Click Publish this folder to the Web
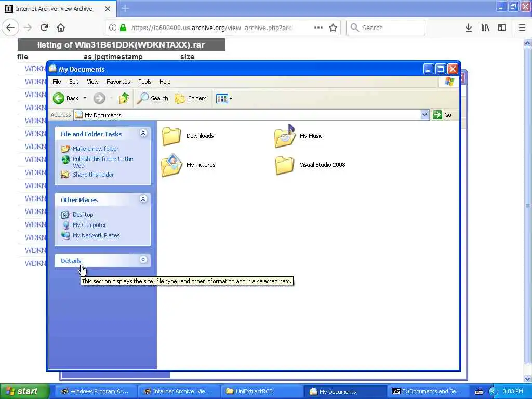The width and height of the screenshot is (532, 399). point(103,162)
